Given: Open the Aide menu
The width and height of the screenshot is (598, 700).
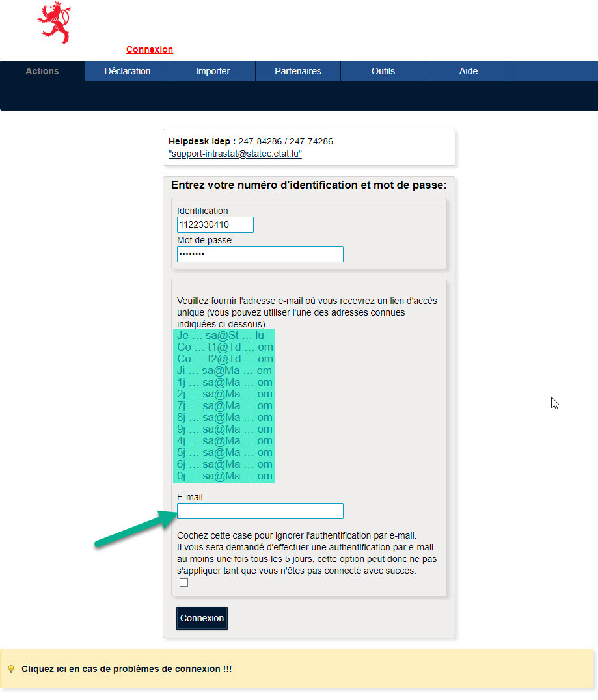Looking at the screenshot, I should click(469, 71).
